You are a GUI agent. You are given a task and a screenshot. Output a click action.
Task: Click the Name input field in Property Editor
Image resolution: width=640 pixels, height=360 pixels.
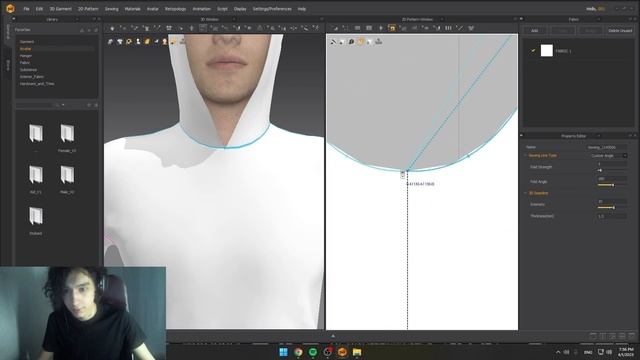[x=607, y=147]
